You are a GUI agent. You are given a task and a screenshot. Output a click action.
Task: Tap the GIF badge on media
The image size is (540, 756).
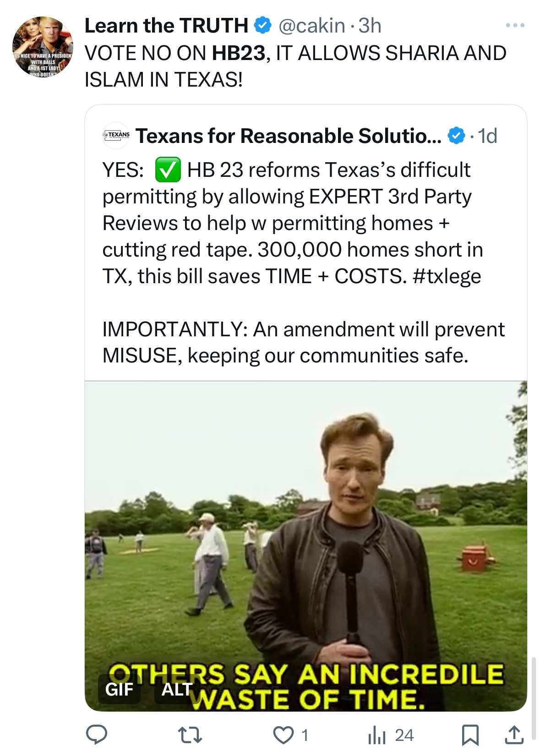pyautogui.click(x=119, y=689)
